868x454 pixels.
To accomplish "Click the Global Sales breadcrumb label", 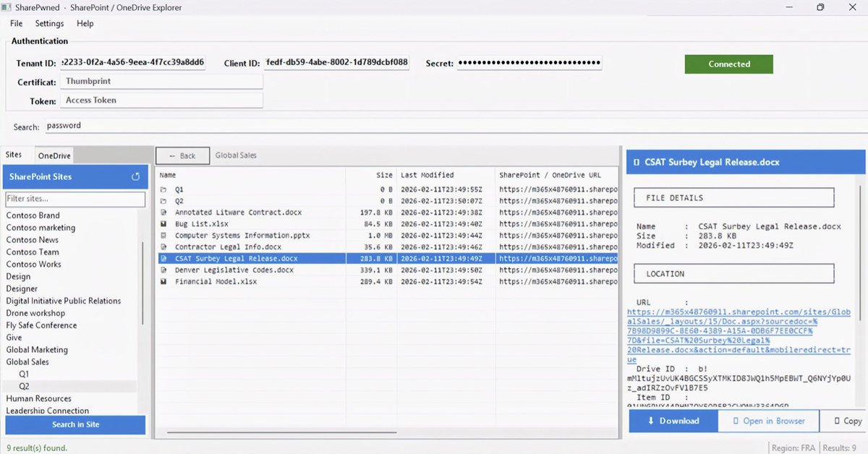I will 236,155.
